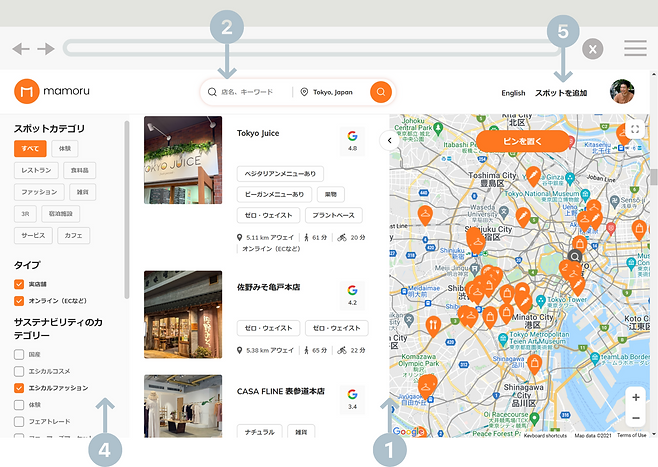The width and height of the screenshot is (658, 467).
Task: Click the cycling icon beside 22 分
Action: coord(342,350)
